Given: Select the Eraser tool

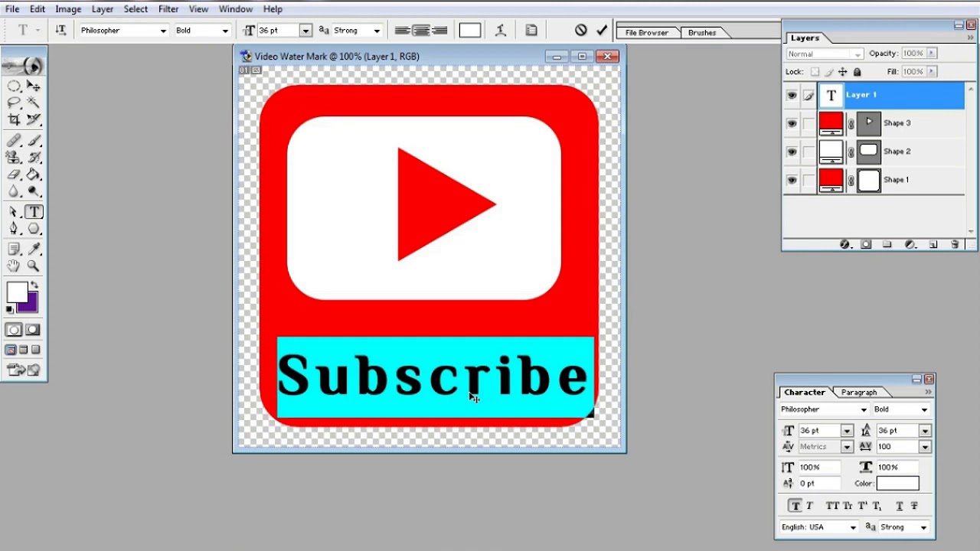Looking at the screenshot, I should pos(14,174).
